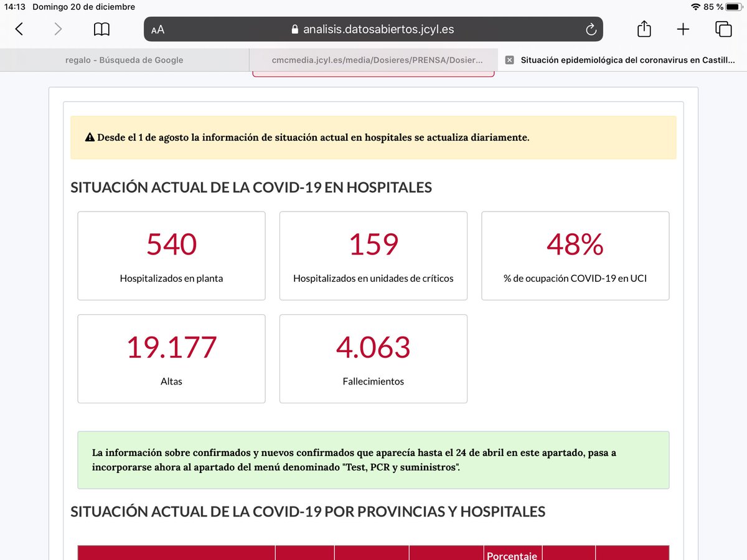The image size is (747, 560).
Task: Select the 4.063 Fallecimientos card
Action: pyautogui.click(x=374, y=358)
